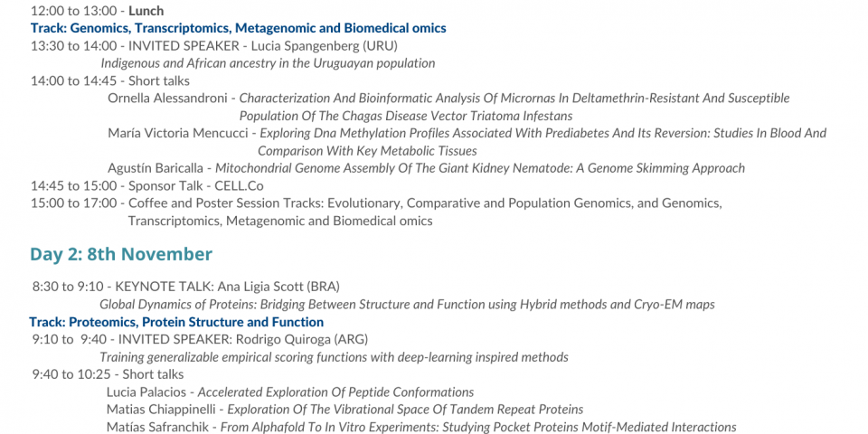Click the Sponsor Talk CELL.Co entry
The height and width of the screenshot is (434, 868).
pyautogui.click(x=147, y=185)
